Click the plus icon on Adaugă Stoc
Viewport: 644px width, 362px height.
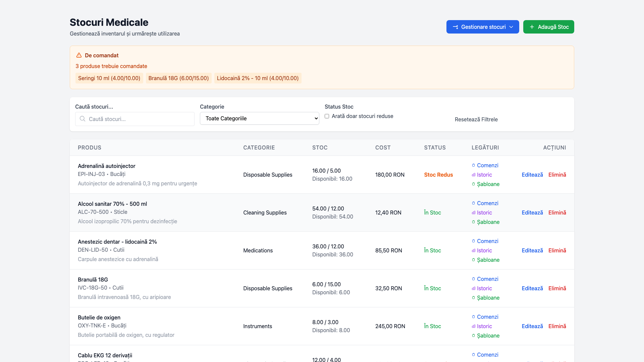coord(532,27)
